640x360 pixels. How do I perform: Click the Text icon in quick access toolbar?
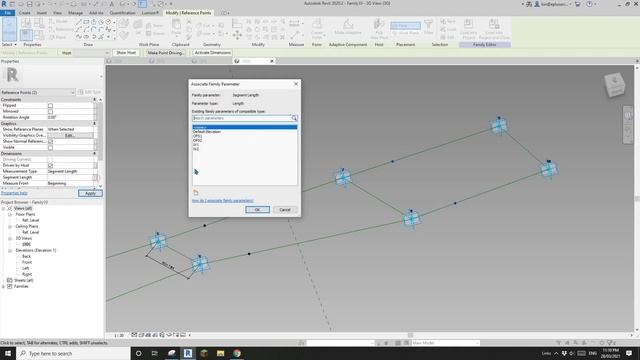[x=111, y=4]
